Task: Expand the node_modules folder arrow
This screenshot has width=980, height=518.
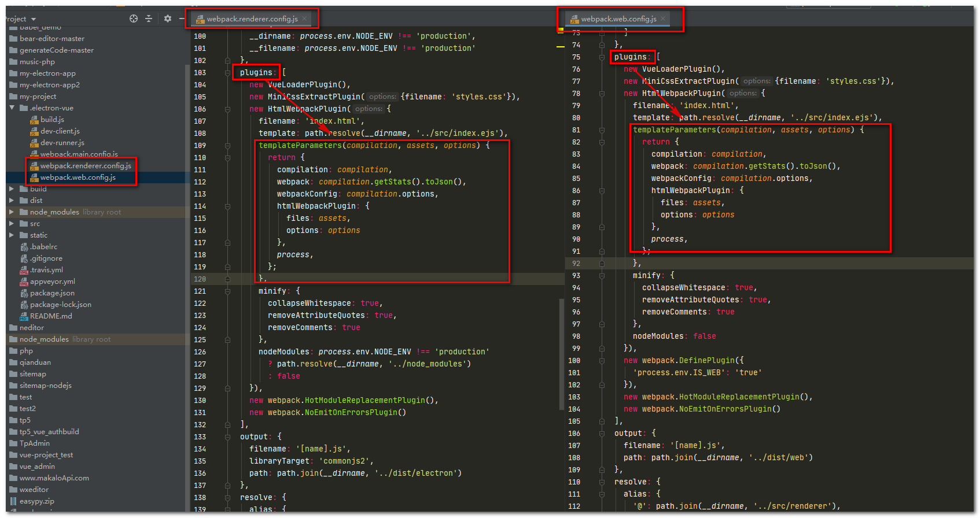Action: point(12,212)
